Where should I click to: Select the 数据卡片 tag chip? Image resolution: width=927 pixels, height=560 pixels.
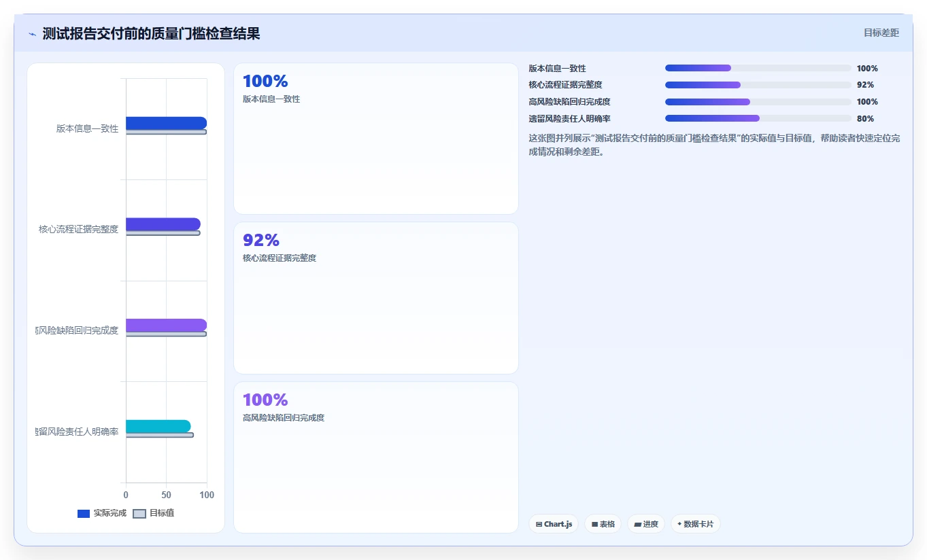[x=695, y=524]
